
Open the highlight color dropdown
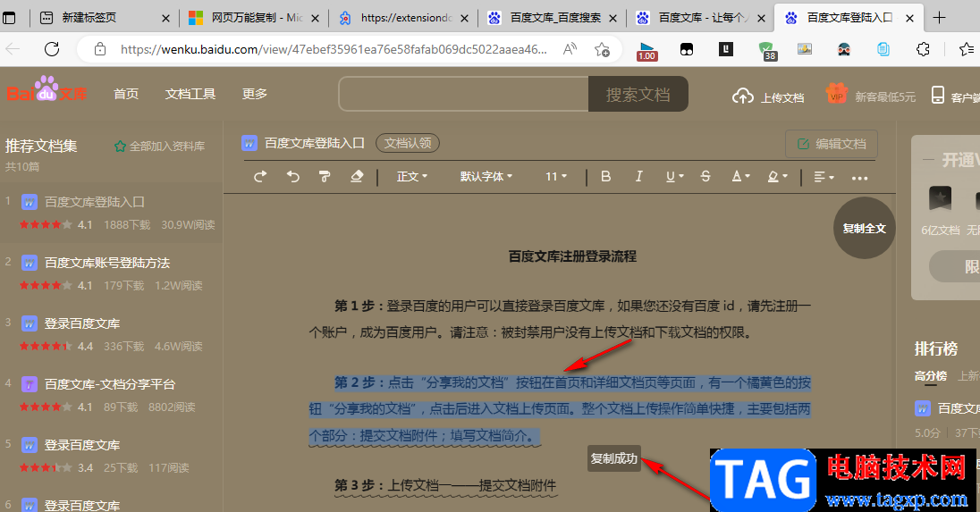pos(778,177)
